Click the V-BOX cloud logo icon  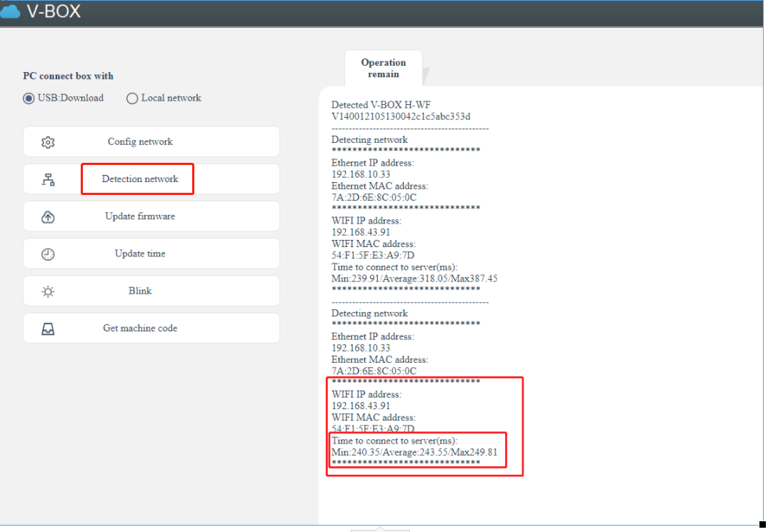click(x=10, y=11)
